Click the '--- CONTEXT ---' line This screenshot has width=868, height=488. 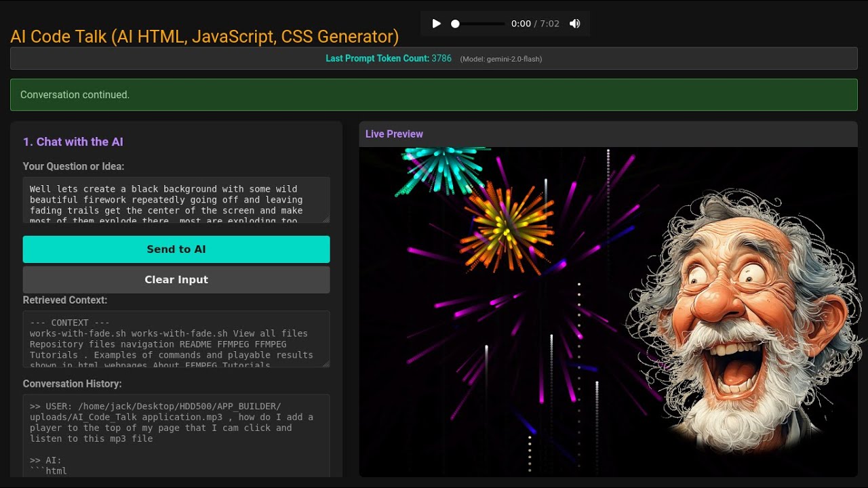coord(70,323)
